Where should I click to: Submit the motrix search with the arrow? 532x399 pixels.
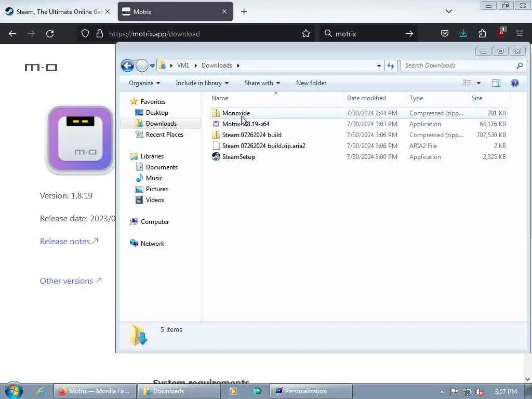pos(409,34)
